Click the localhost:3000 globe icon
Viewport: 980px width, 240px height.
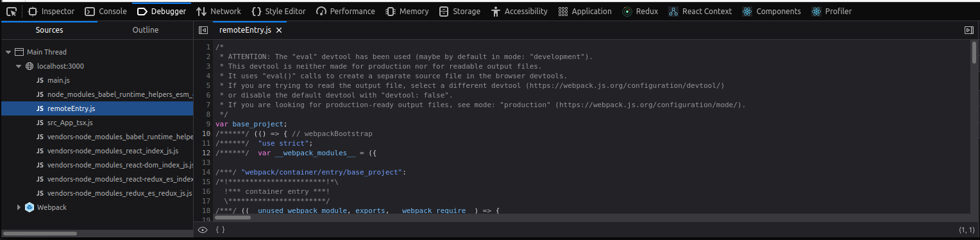tap(30, 66)
